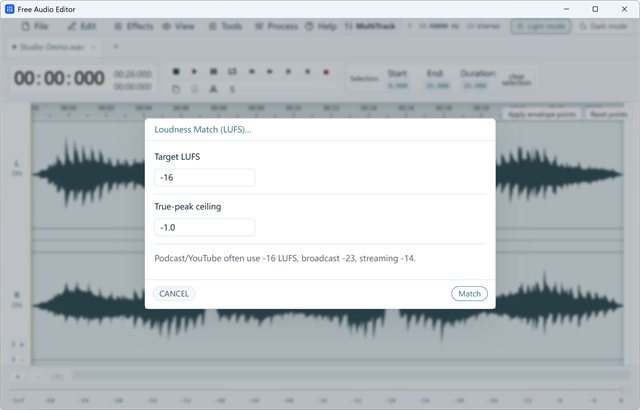
Task: Toggle the L channel ON switch
Action: (17, 173)
